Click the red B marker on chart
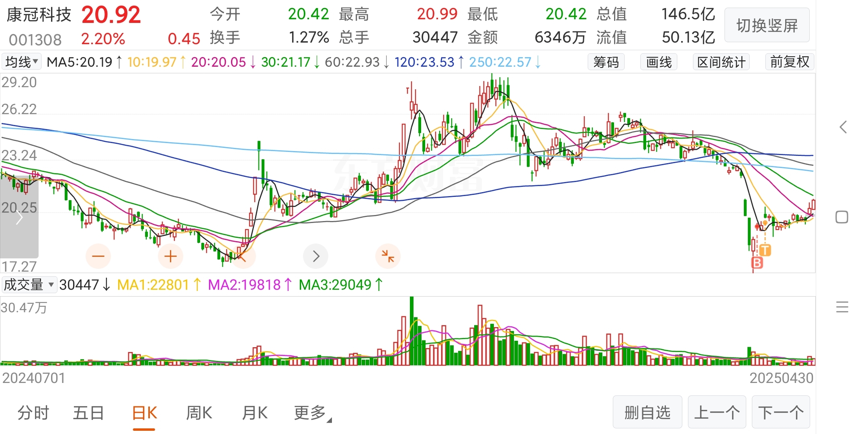This screenshot has width=868, height=434. click(x=757, y=263)
